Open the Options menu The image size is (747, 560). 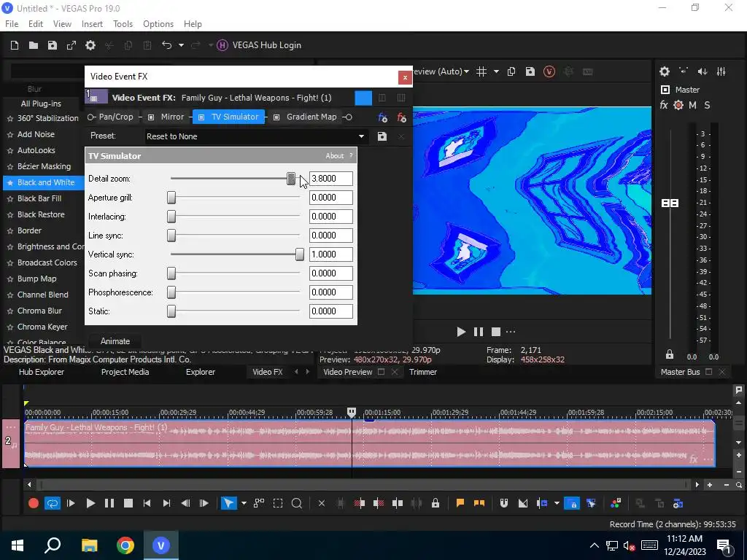(x=158, y=24)
